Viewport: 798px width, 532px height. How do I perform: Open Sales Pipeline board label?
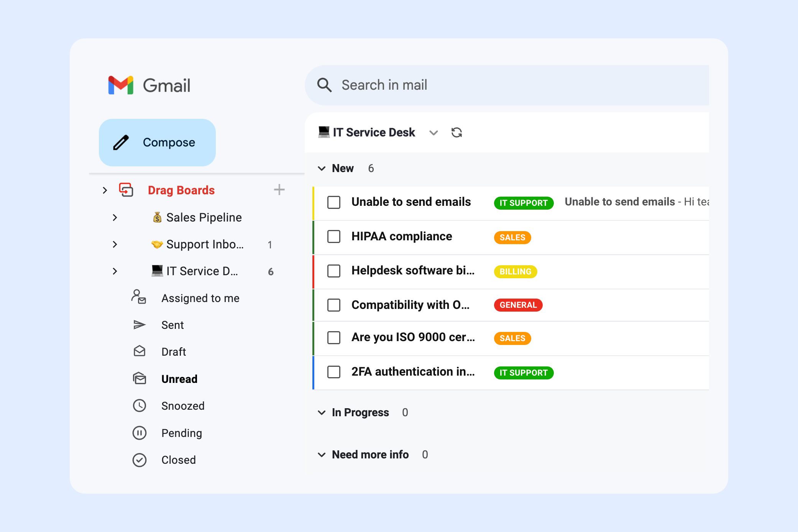[x=204, y=217]
